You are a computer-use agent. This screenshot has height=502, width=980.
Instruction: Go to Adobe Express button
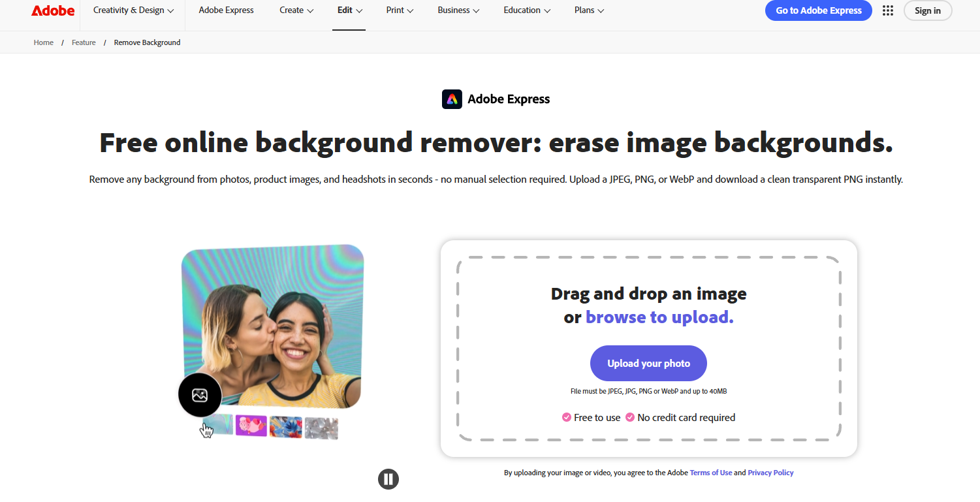[819, 10]
